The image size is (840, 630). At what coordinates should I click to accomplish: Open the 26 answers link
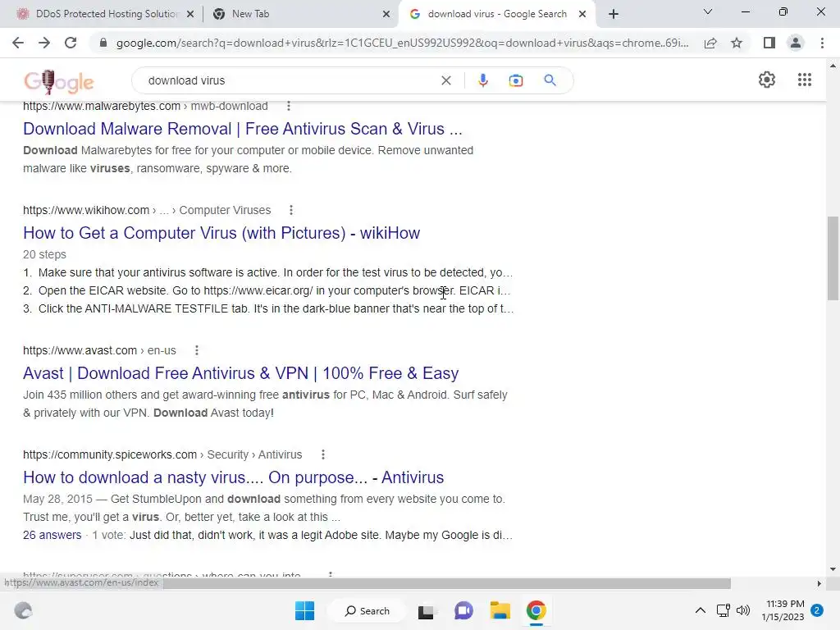point(52,535)
